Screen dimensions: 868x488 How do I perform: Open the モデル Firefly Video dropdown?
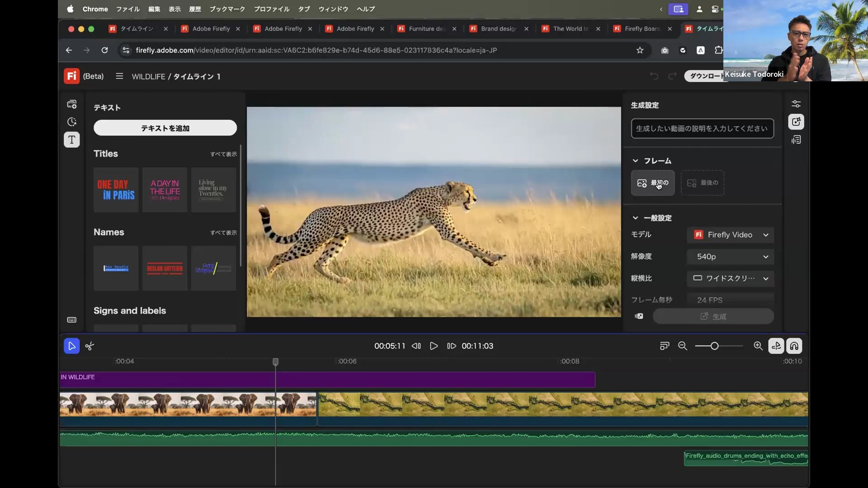731,235
